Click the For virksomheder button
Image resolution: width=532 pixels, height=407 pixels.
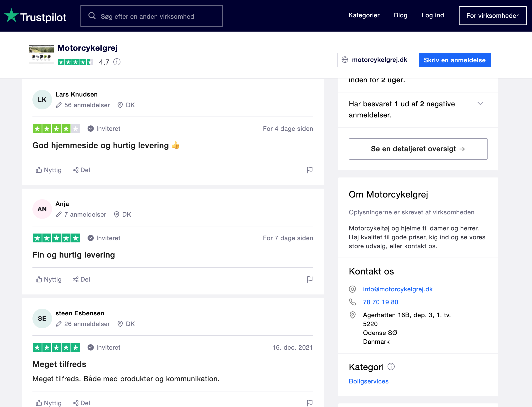point(492,16)
